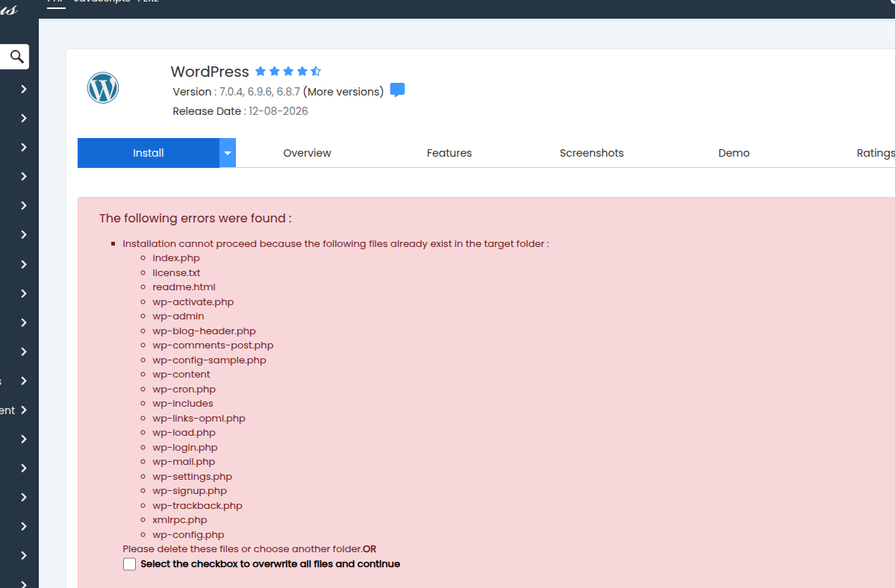The image size is (895, 588).
Task: Click the wp-blog-header.php entry
Action: (x=204, y=331)
